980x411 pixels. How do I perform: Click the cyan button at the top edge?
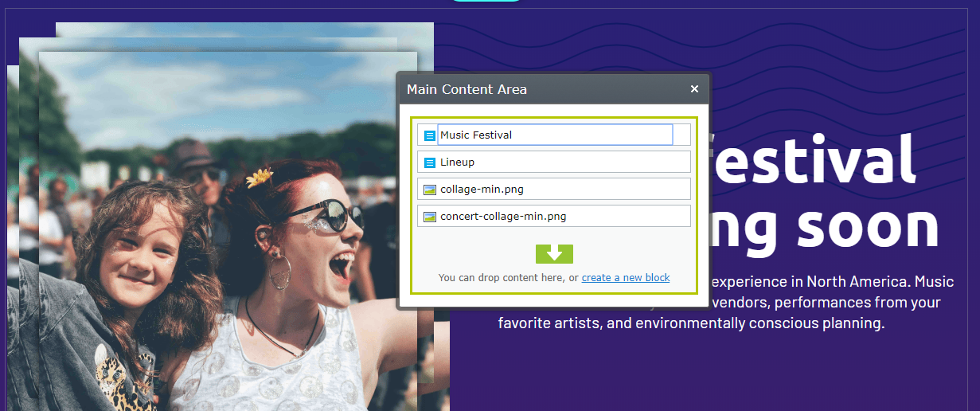[486, 2]
